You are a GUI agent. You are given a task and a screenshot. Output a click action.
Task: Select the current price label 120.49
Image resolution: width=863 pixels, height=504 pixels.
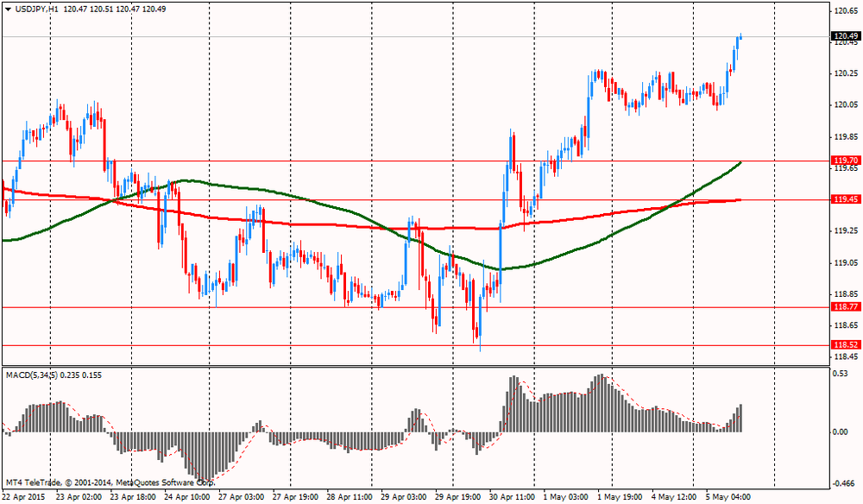[845, 36]
